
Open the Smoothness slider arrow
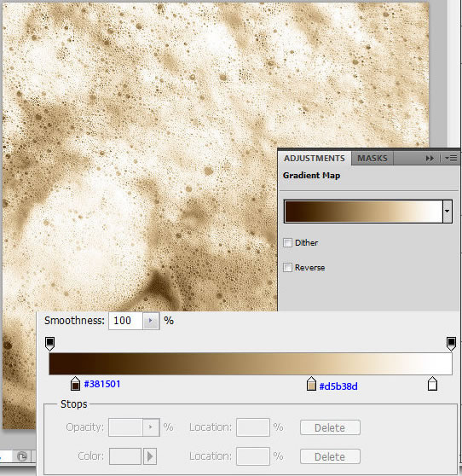click(x=151, y=321)
